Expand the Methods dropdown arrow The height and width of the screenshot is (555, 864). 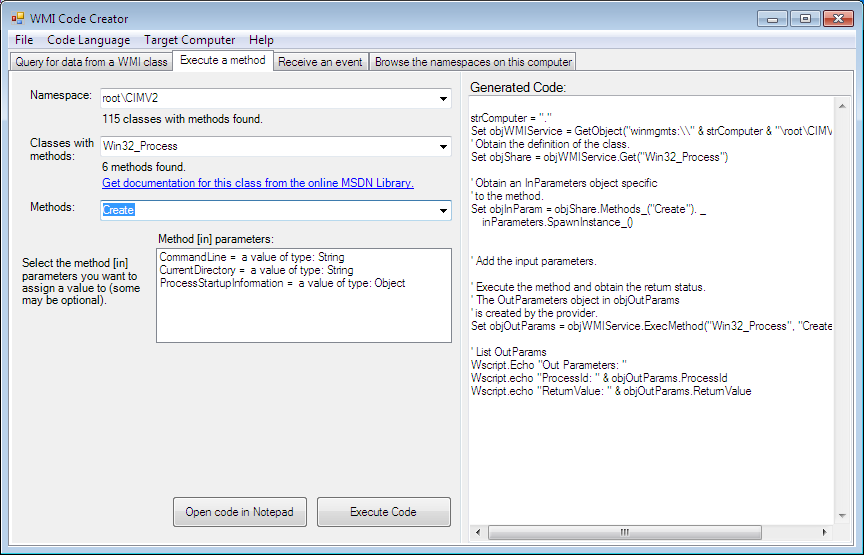coord(443,210)
